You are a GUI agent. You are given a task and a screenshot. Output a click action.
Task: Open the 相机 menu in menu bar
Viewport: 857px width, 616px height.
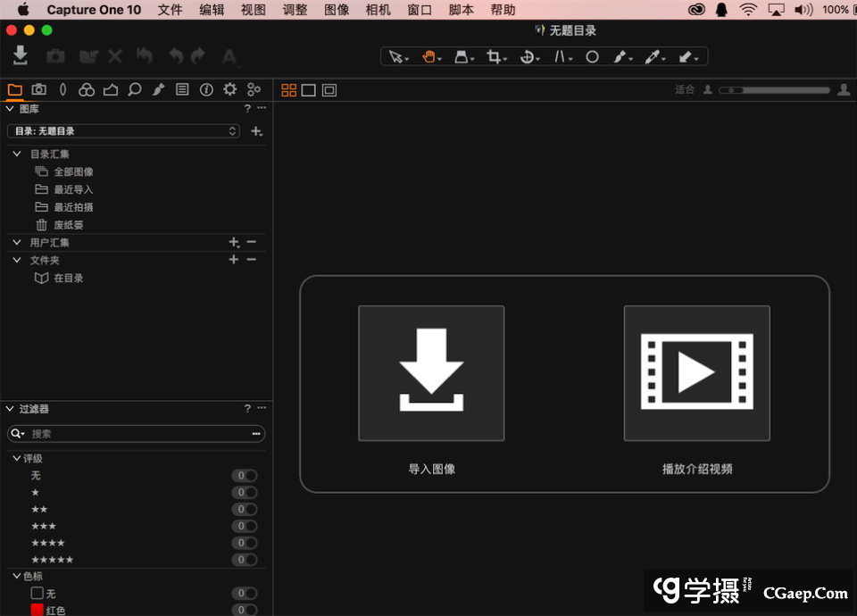coord(379,10)
